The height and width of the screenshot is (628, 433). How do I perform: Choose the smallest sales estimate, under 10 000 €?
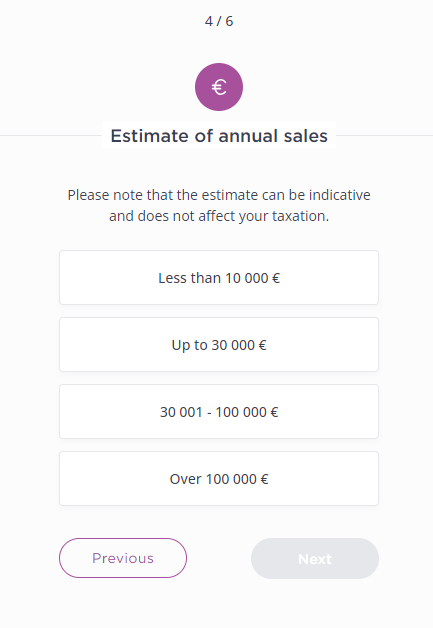pyautogui.click(x=219, y=278)
